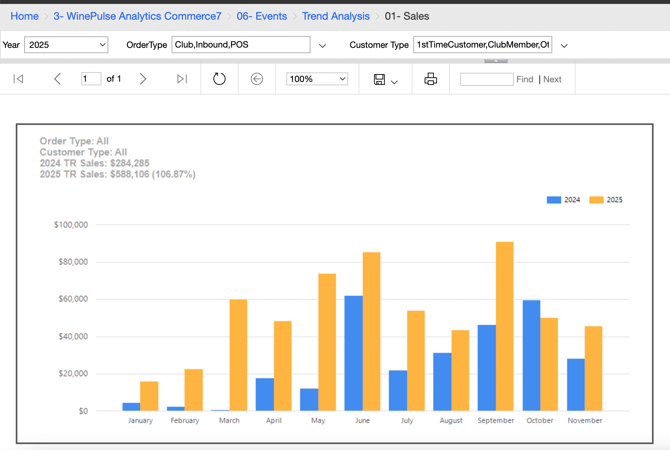Click the 2025 orange legend swatch
This screenshot has width=670, height=450.
596,200
